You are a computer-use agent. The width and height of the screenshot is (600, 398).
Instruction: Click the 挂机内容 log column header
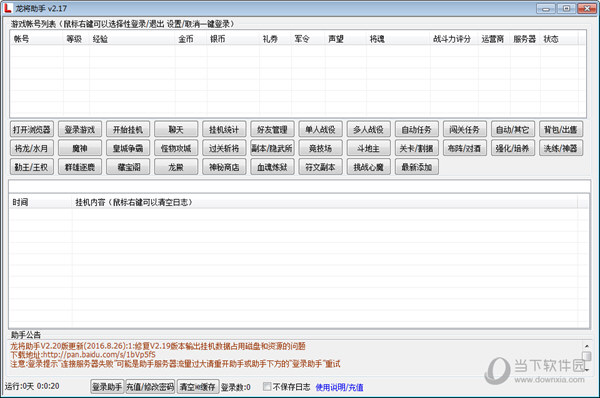coord(324,202)
